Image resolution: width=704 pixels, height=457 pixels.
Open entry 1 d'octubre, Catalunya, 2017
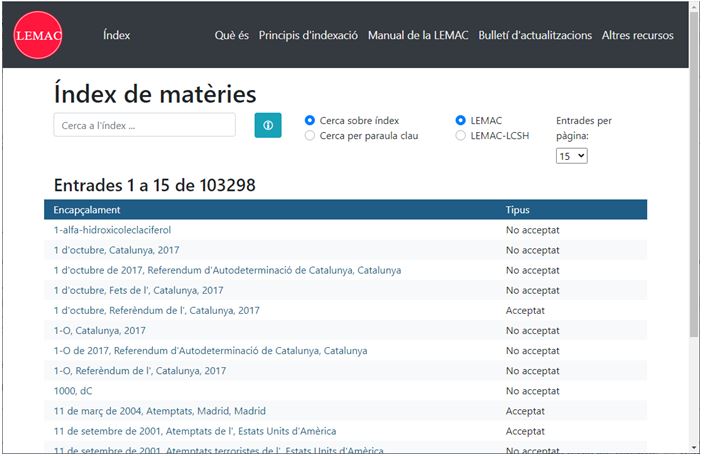pos(116,250)
